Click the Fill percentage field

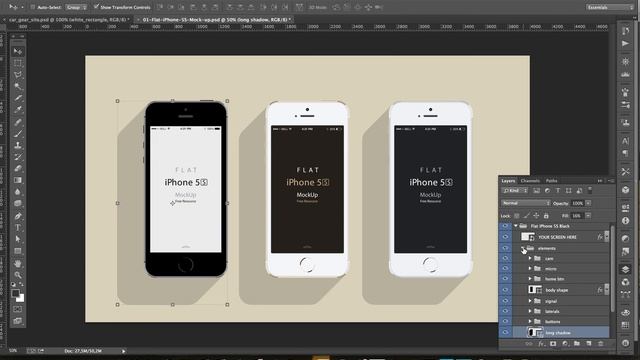point(577,216)
